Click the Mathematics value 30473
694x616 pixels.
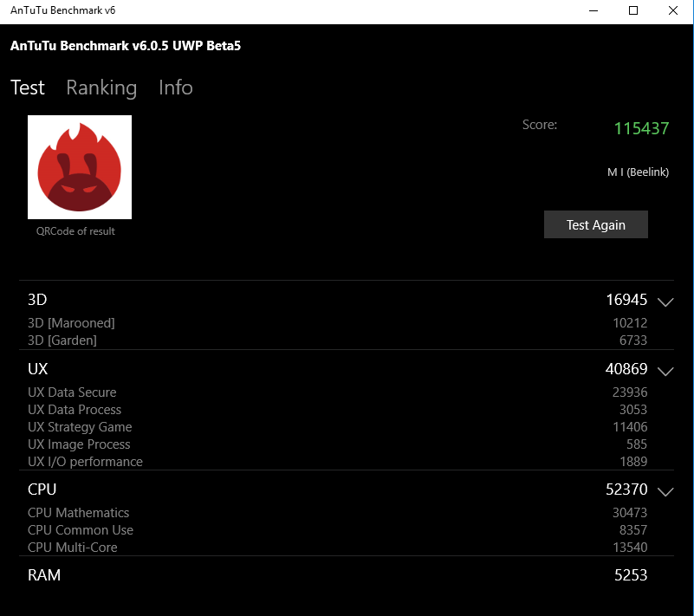tap(630, 512)
